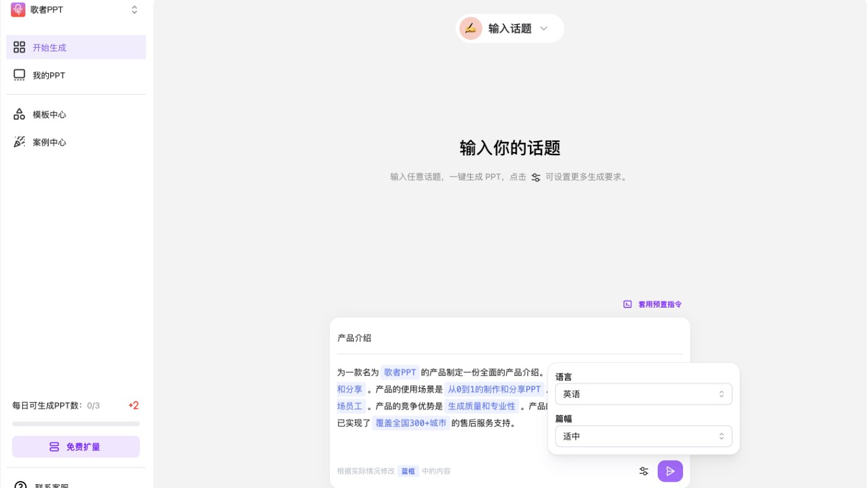Click the 歌者PPT logo icon

point(18,10)
